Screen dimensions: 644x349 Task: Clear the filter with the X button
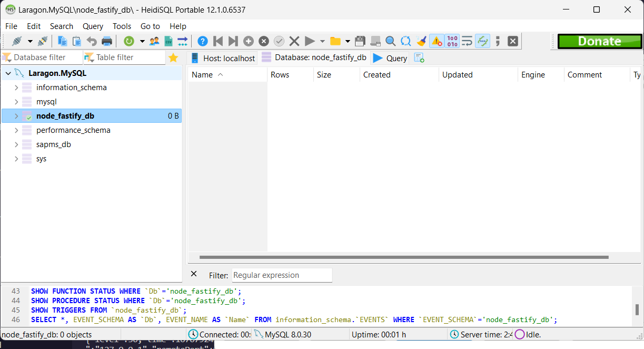pos(194,274)
